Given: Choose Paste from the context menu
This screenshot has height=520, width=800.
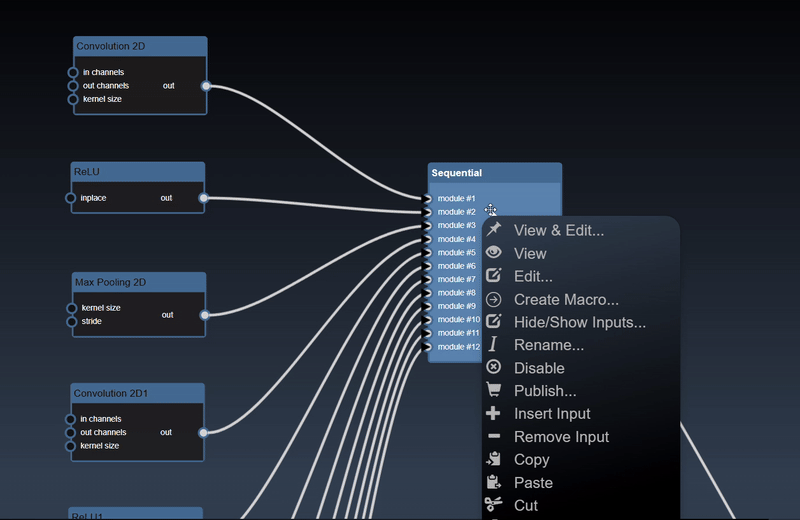Looking at the screenshot, I should [533, 483].
